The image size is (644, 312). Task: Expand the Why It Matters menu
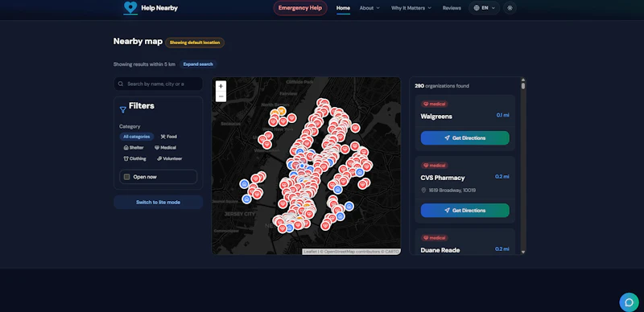click(x=411, y=8)
